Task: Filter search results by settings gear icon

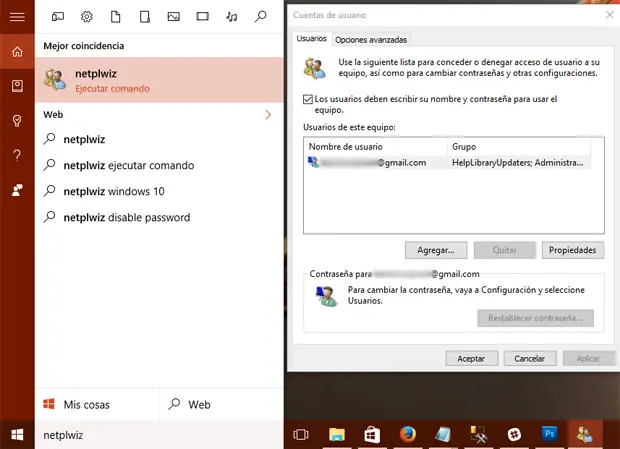Action: tap(87, 17)
